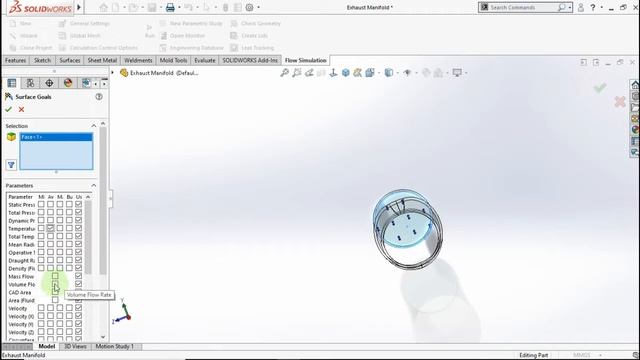The image size is (640, 360).
Task: Collapse the Parameters section
Action: (x=93, y=185)
